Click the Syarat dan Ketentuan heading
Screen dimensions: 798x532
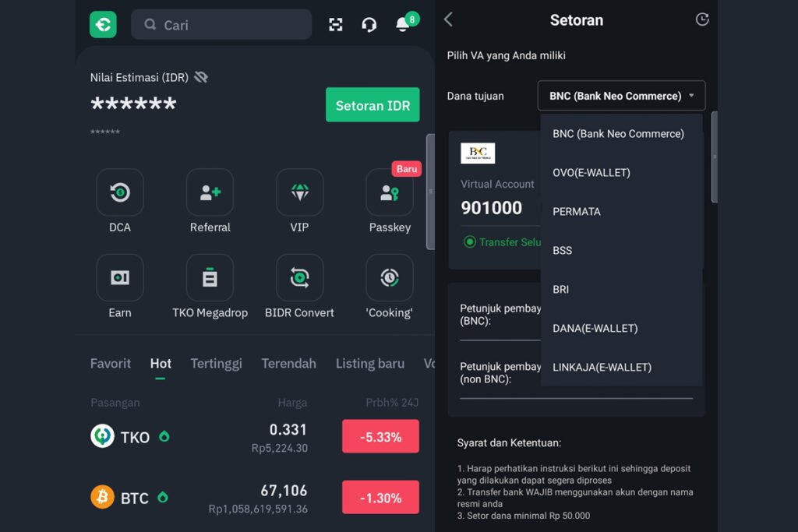click(x=509, y=443)
